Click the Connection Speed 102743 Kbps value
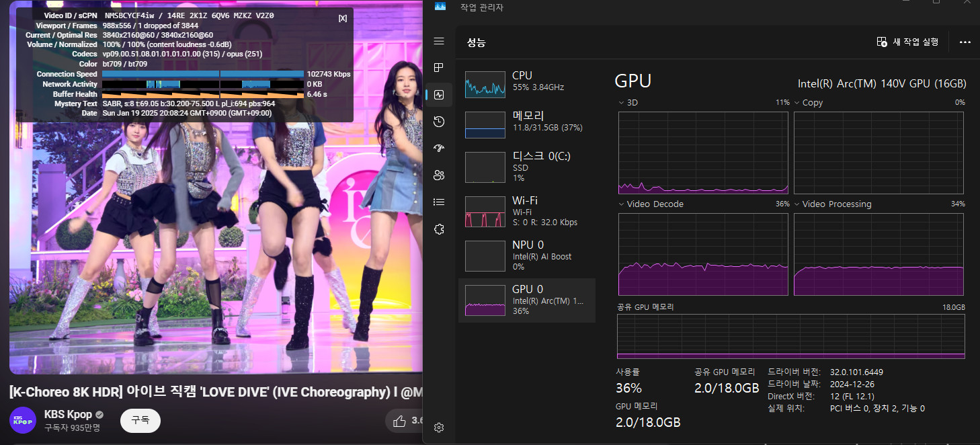 coord(329,74)
